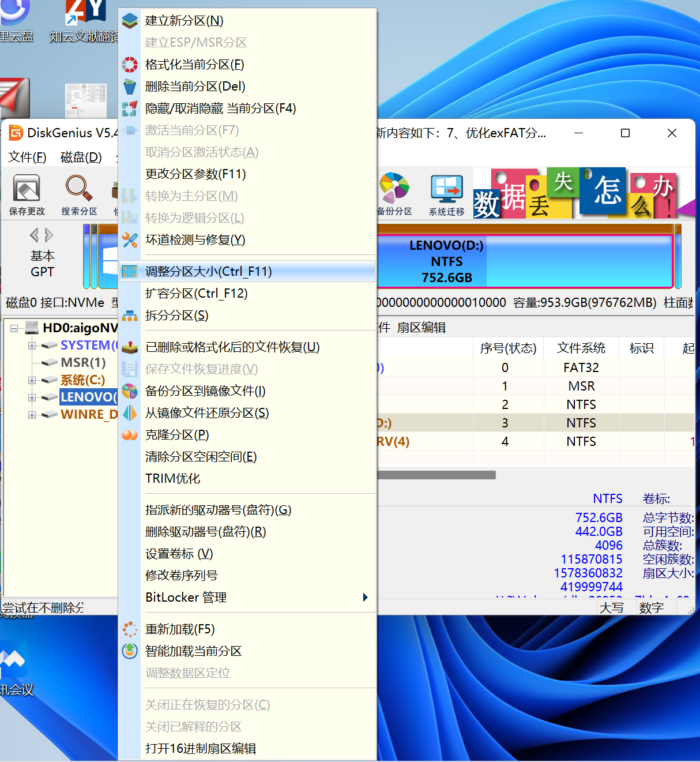Click the wrench icon beside 坏道检测与修复

click(x=130, y=240)
